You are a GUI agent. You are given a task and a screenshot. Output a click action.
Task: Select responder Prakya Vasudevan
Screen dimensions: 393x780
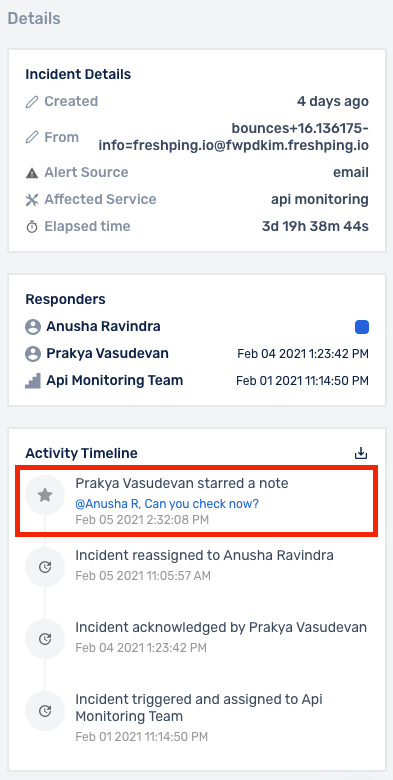tap(107, 354)
